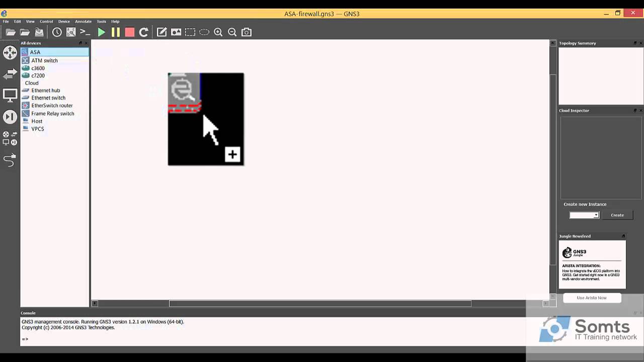This screenshot has width=644, height=362.
Task: Close the Cloud Inspector panel
Action: tap(640, 111)
